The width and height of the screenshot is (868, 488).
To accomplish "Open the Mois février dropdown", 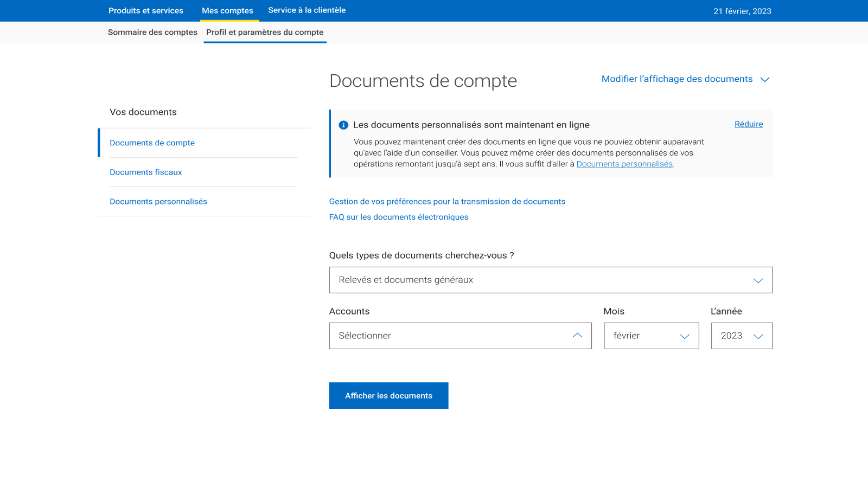I will (651, 336).
